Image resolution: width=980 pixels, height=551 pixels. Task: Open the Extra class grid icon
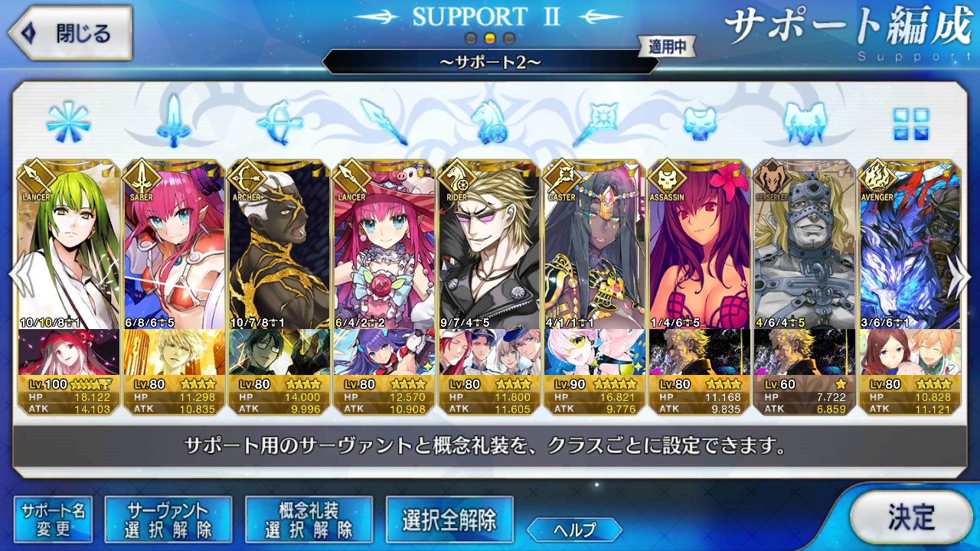(911, 124)
